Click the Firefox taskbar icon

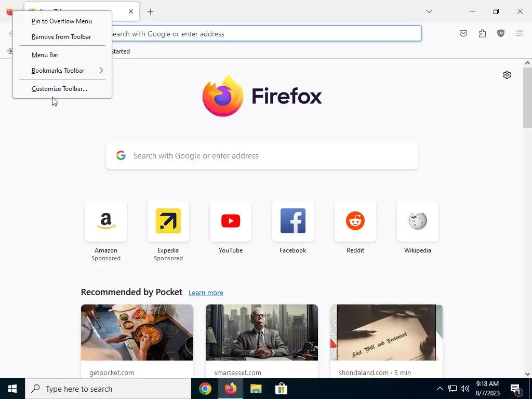click(x=231, y=389)
